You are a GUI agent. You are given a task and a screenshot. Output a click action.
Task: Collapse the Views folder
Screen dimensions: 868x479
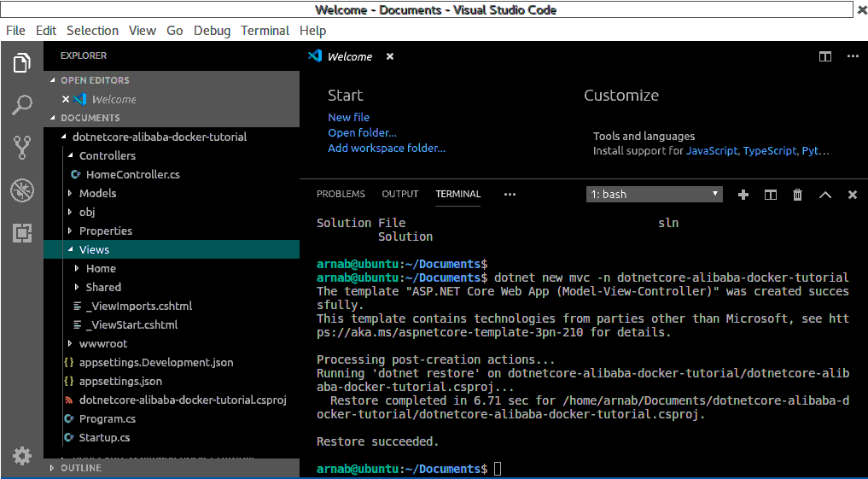(x=172, y=249)
